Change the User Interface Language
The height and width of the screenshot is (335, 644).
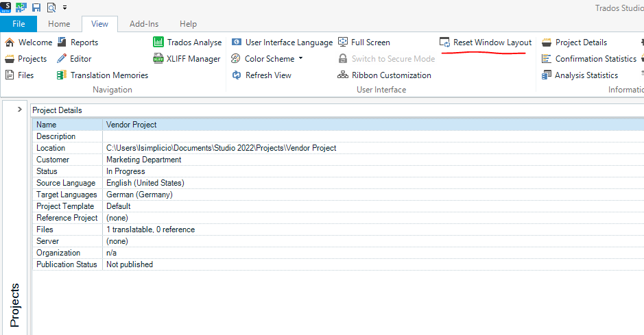pyautogui.click(x=282, y=42)
